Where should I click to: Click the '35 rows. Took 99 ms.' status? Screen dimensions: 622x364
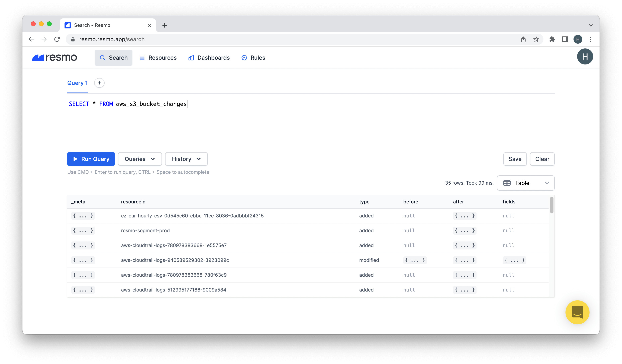pyautogui.click(x=469, y=183)
